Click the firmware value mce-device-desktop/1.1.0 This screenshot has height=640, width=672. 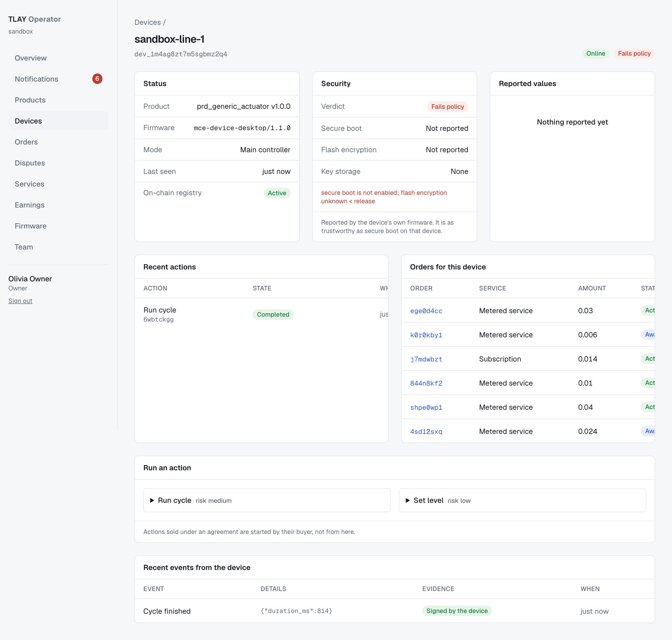[242, 128]
